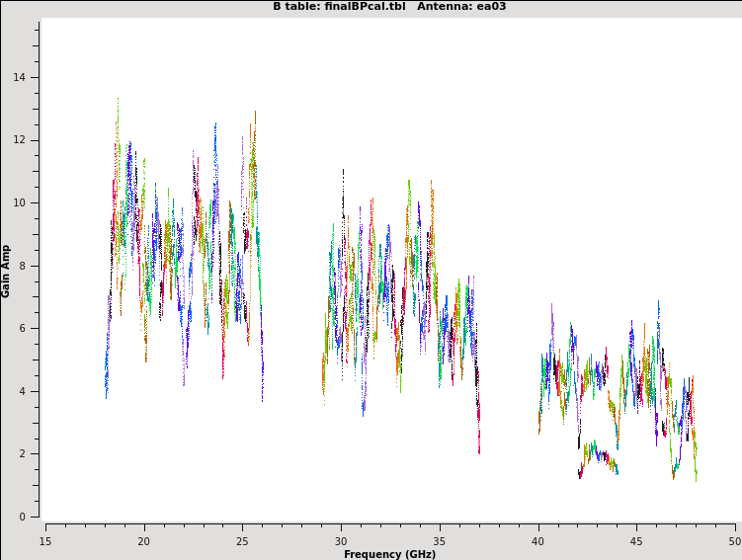
Task: Click the x-axis tick label 15
Action: click(45, 541)
